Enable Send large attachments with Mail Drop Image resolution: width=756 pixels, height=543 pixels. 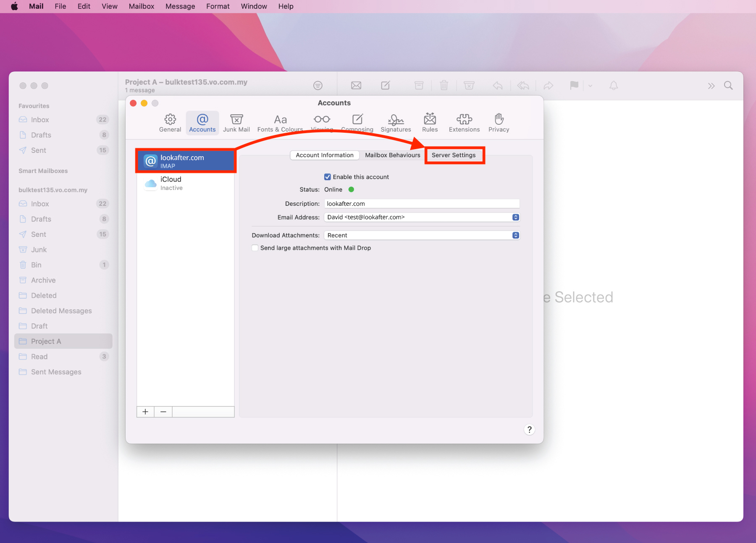[x=255, y=248]
